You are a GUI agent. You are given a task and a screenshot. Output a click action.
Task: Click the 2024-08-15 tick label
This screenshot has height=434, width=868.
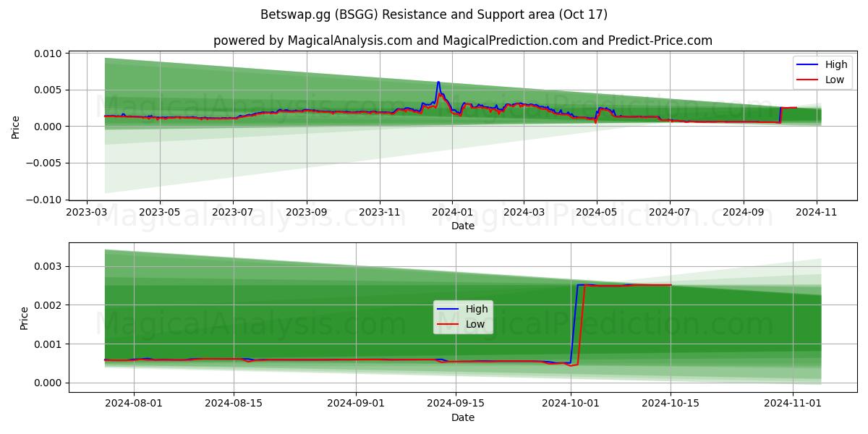point(234,404)
